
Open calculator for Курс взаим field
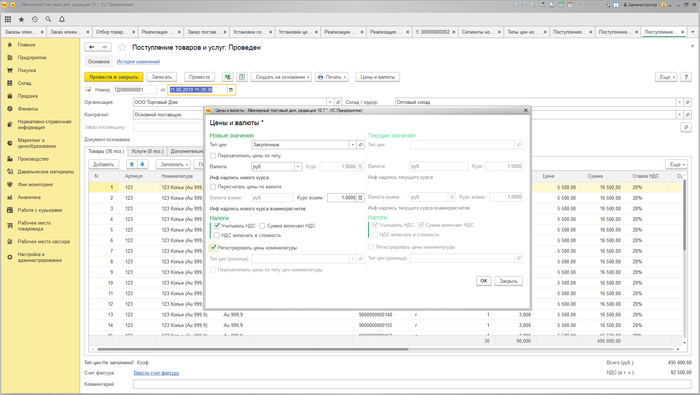(x=360, y=197)
